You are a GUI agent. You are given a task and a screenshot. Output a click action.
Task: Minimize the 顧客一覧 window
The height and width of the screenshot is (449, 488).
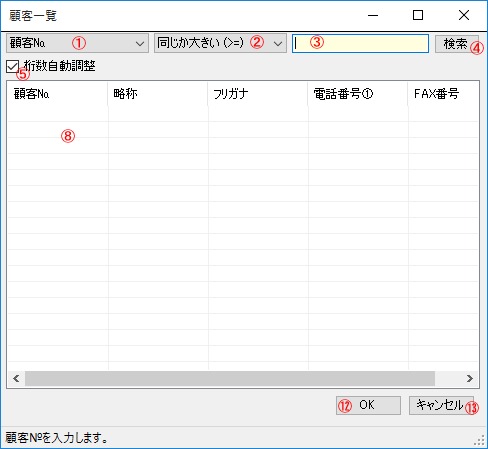pyautogui.click(x=373, y=15)
